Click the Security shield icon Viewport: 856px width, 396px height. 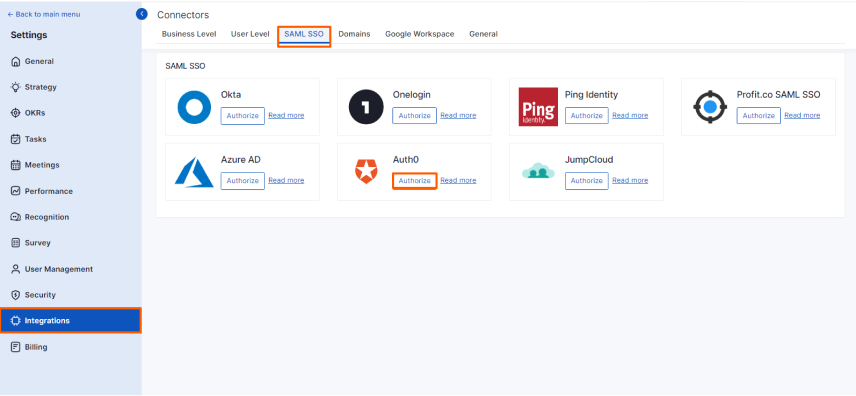pyautogui.click(x=15, y=295)
